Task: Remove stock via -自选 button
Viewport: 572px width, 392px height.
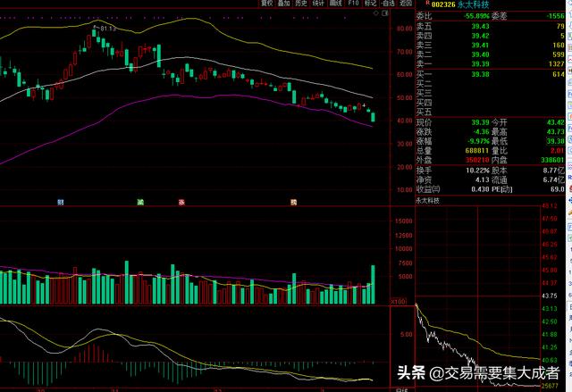Action: (388, 4)
